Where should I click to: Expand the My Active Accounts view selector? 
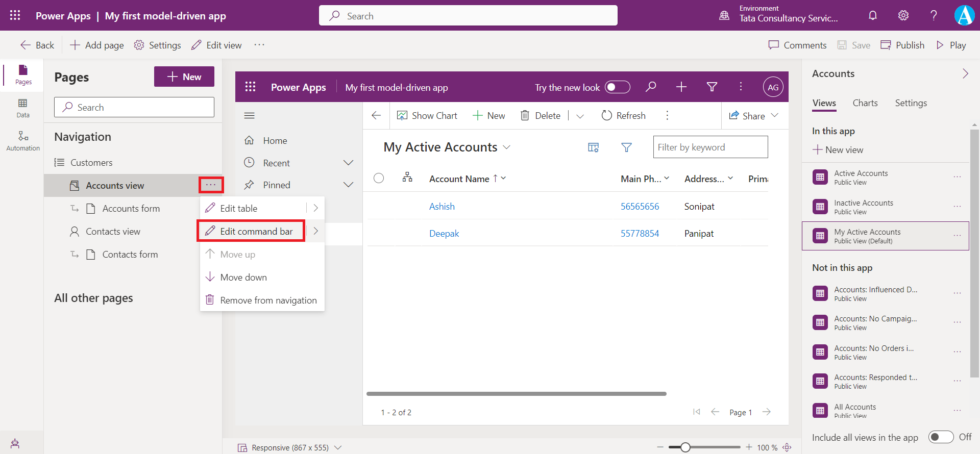[x=507, y=147]
